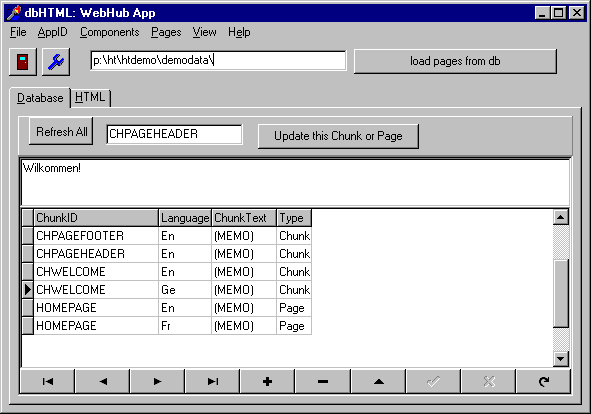This screenshot has width=591, height=414.
Task: Jump to last record button
Action: coord(213,382)
